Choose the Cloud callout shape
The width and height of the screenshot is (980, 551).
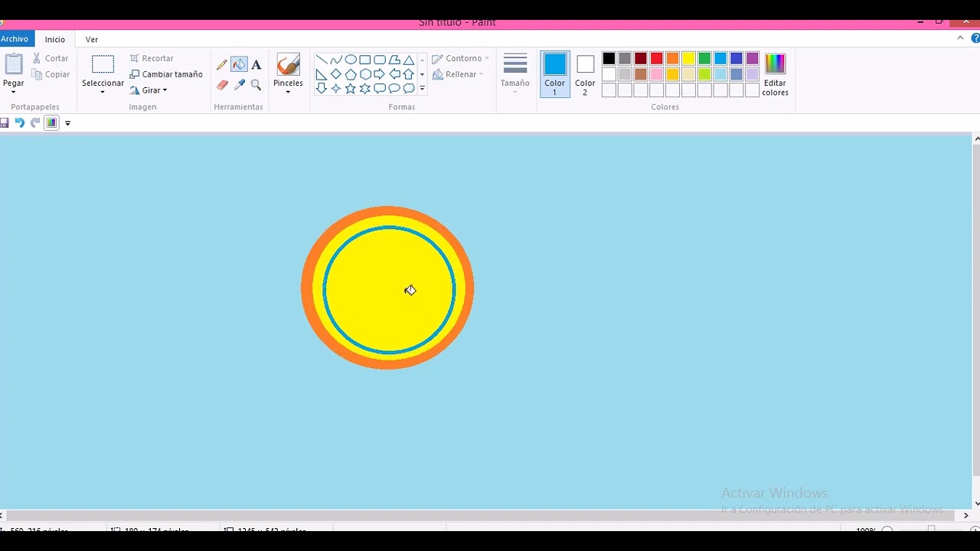click(x=409, y=89)
